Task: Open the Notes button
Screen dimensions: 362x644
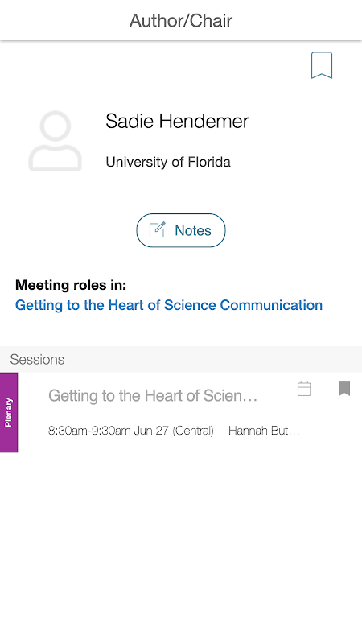Action: click(181, 230)
